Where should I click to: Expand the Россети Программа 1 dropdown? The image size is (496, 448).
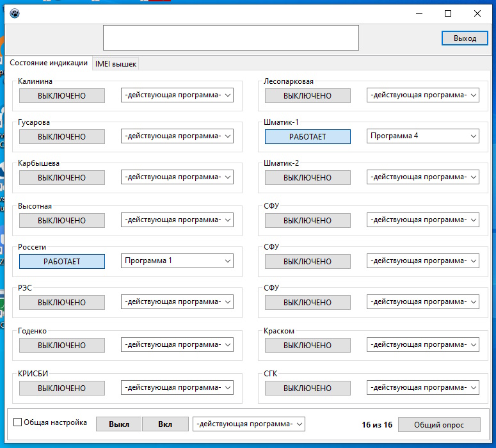pyautogui.click(x=177, y=260)
